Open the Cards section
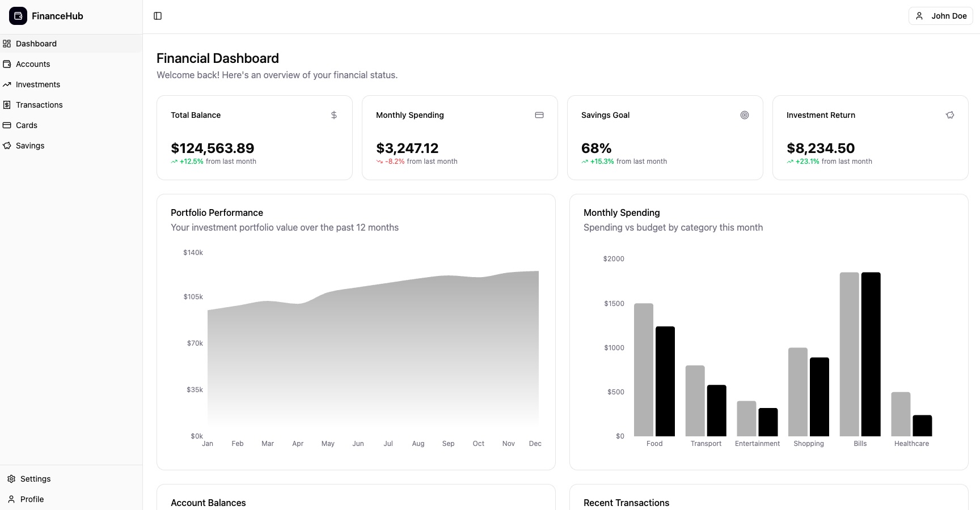This screenshot has width=980, height=510. click(27, 125)
